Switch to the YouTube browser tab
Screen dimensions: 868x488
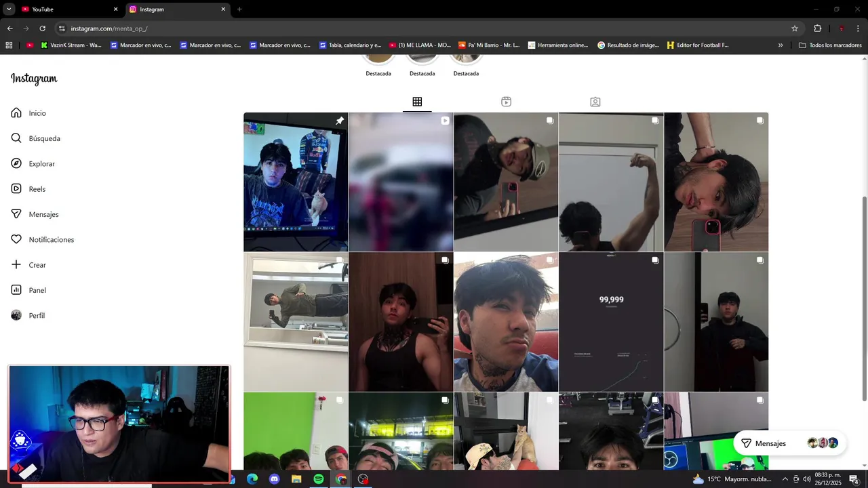click(x=68, y=9)
